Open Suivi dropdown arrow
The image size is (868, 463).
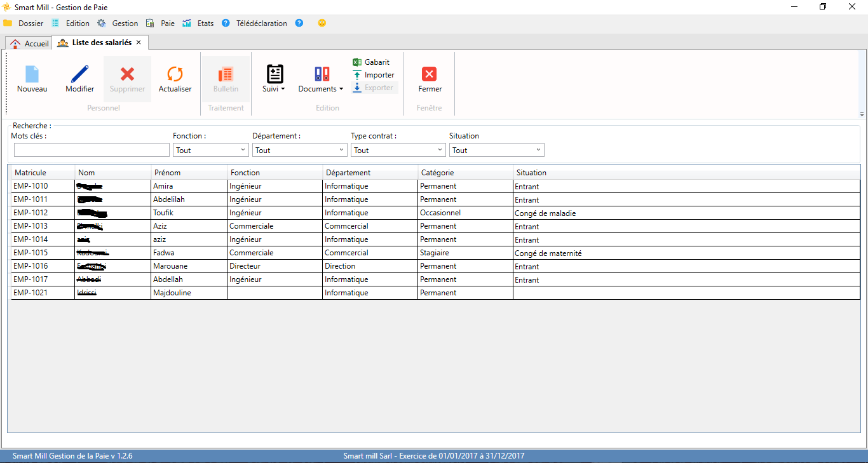pyautogui.click(x=283, y=90)
